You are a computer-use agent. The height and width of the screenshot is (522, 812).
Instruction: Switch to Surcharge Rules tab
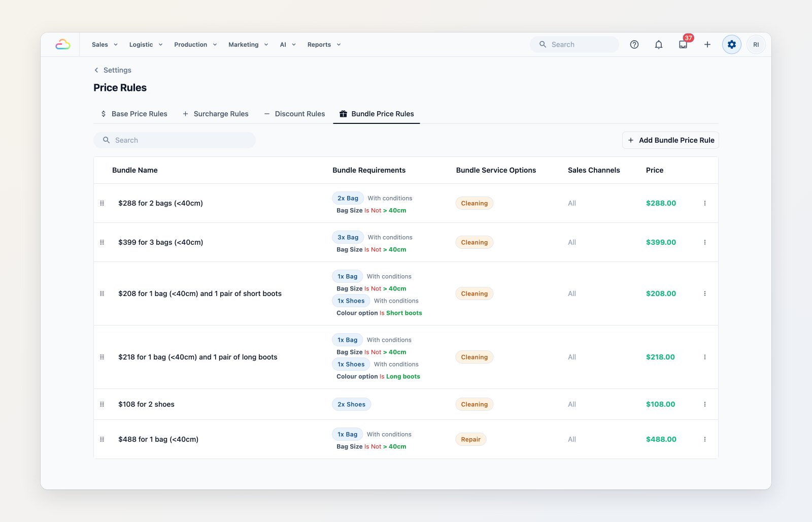215,114
